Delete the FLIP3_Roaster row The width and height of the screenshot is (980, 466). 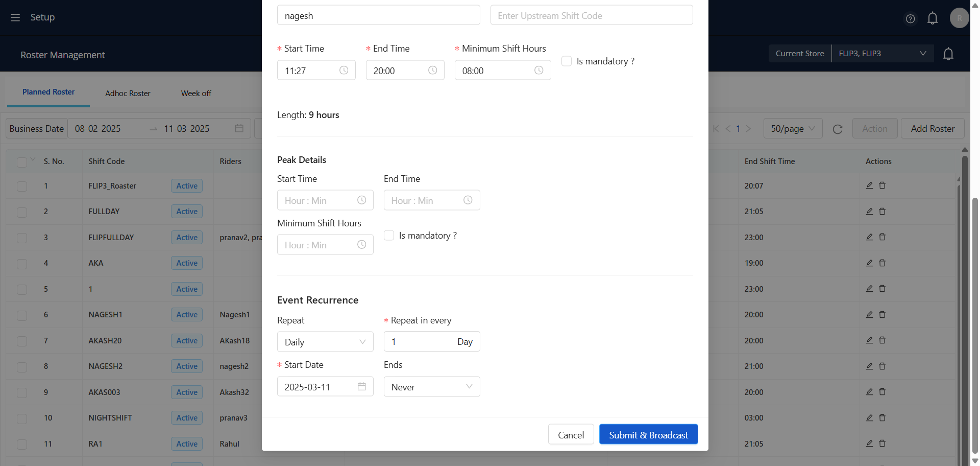click(882, 185)
